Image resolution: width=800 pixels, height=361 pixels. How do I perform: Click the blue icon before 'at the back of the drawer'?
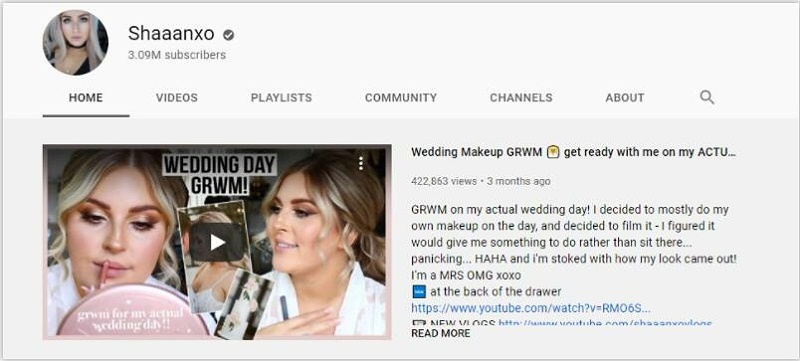[419, 292]
